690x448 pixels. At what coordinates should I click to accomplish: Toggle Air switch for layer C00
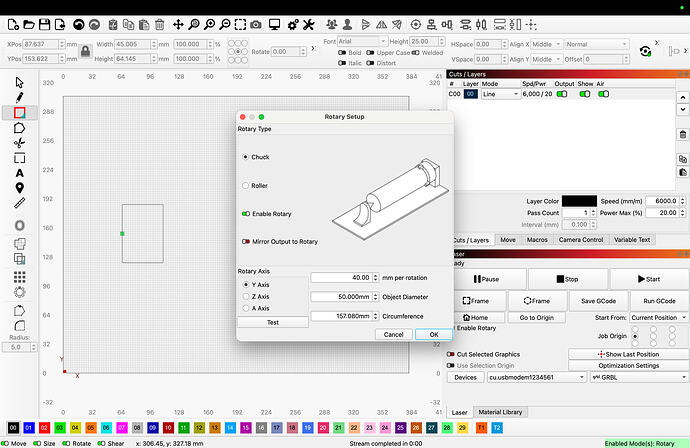pyautogui.click(x=604, y=94)
